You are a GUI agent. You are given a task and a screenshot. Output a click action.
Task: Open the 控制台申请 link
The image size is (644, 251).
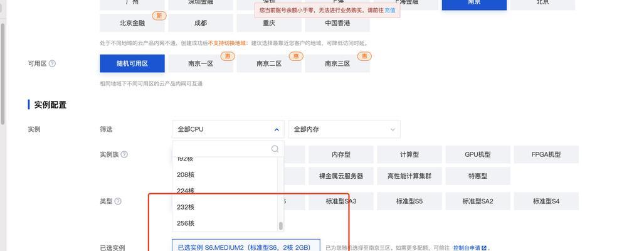pyautogui.click(x=467, y=248)
